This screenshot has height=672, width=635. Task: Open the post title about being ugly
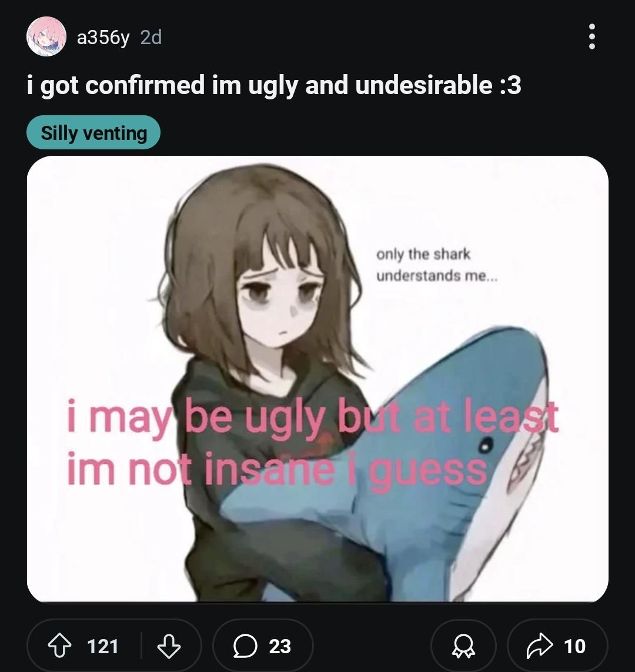[x=274, y=85]
